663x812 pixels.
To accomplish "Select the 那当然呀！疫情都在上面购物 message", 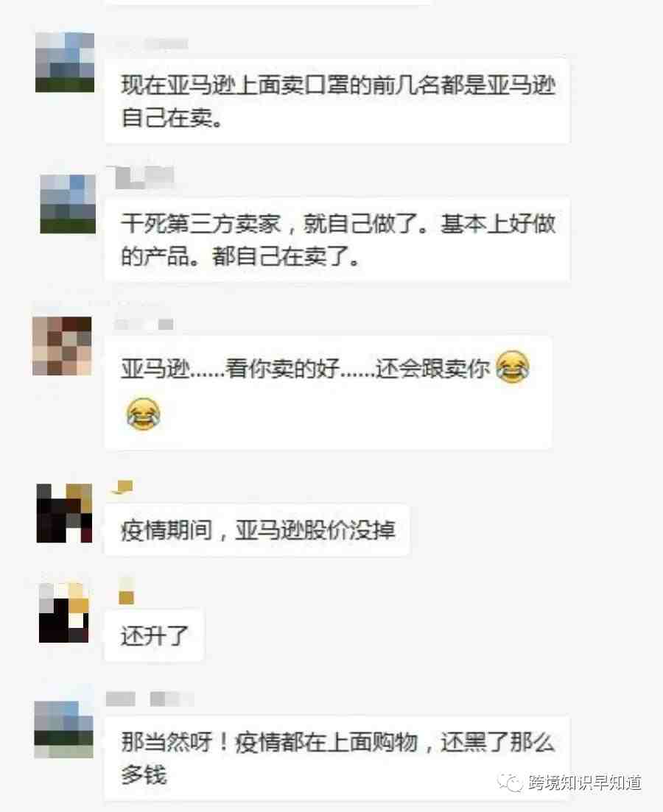I will [337, 759].
